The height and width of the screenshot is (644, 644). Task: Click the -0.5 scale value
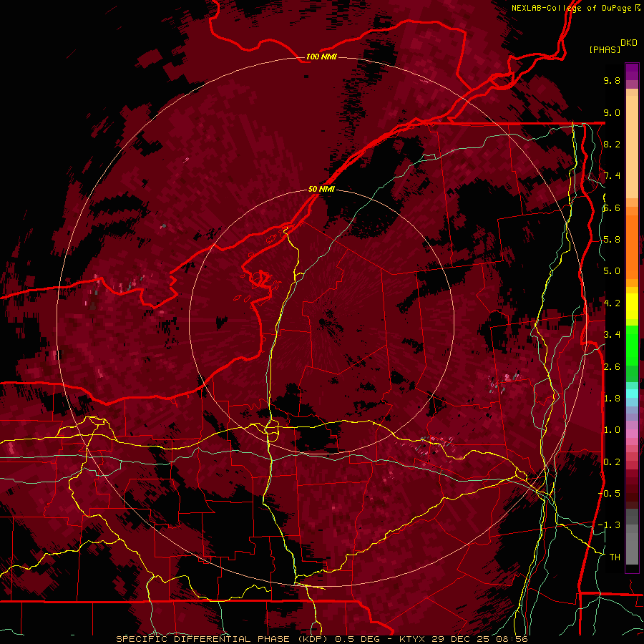(609, 494)
